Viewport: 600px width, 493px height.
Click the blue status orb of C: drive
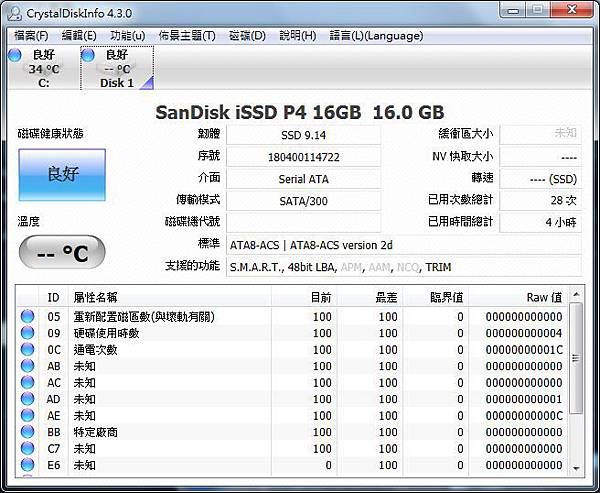click(15, 56)
